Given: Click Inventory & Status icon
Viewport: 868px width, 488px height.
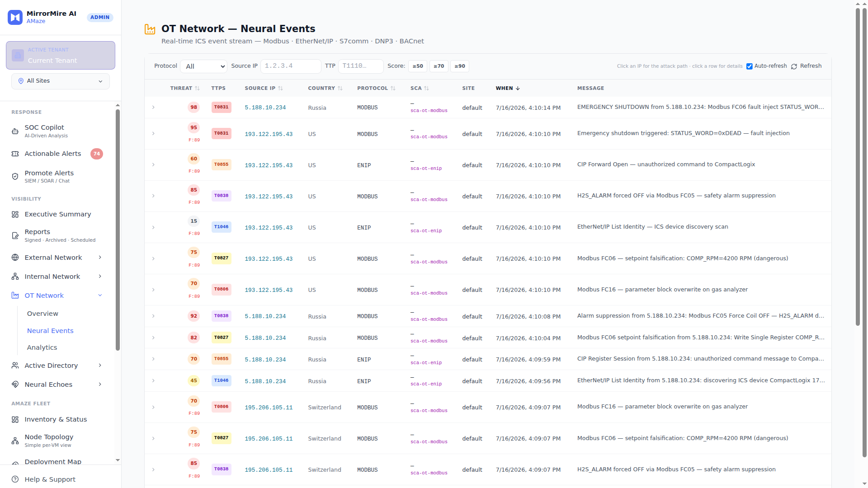Looking at the screenshot, I should (x=15, y=419).
